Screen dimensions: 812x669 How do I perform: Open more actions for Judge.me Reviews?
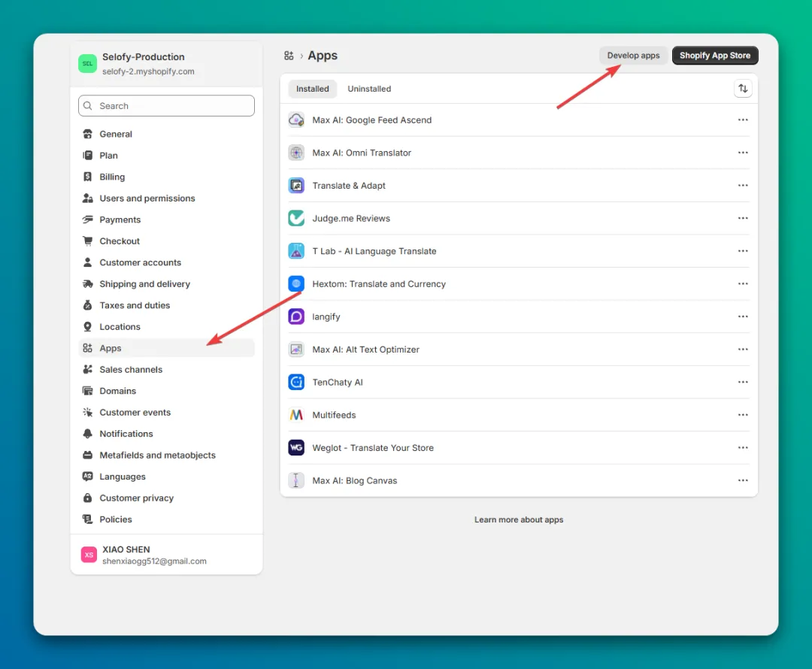click(743, 218)
